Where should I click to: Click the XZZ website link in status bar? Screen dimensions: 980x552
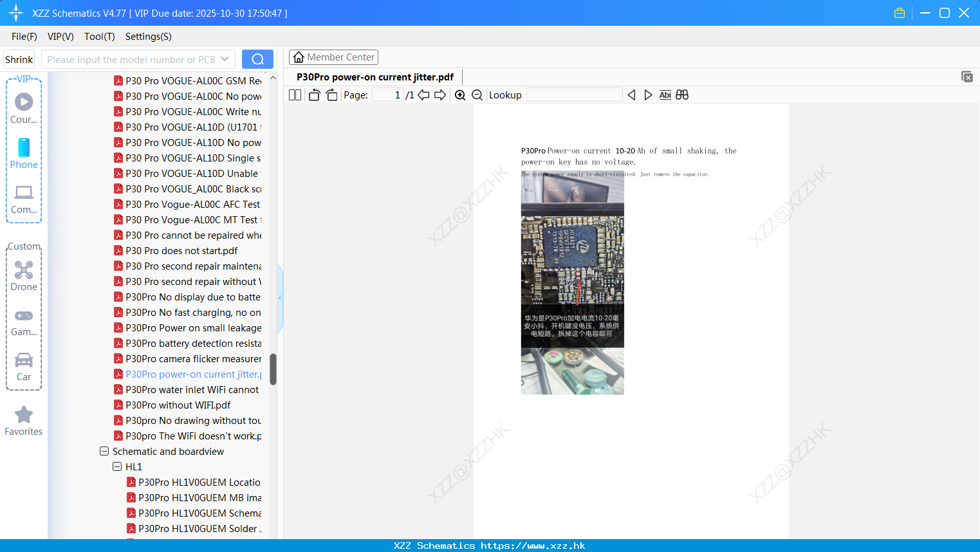tap(533, 546)
